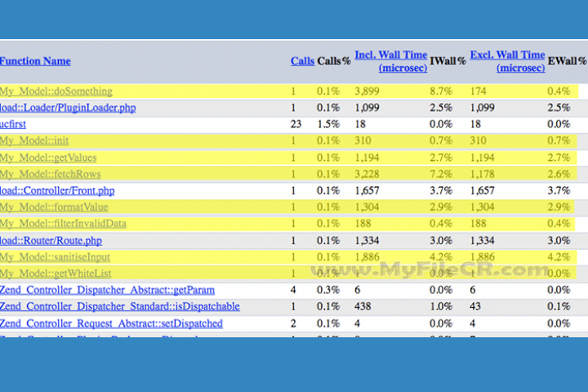Open Controller/Front.php load entry
Image resolution: width=588 pixels, height=392 pixels.
click(x=57, y=190)
